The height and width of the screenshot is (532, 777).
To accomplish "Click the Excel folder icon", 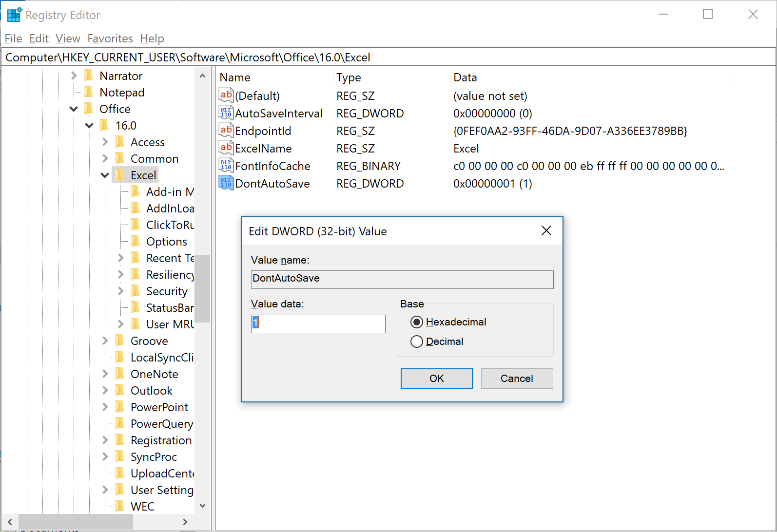I will coord(120,175).
